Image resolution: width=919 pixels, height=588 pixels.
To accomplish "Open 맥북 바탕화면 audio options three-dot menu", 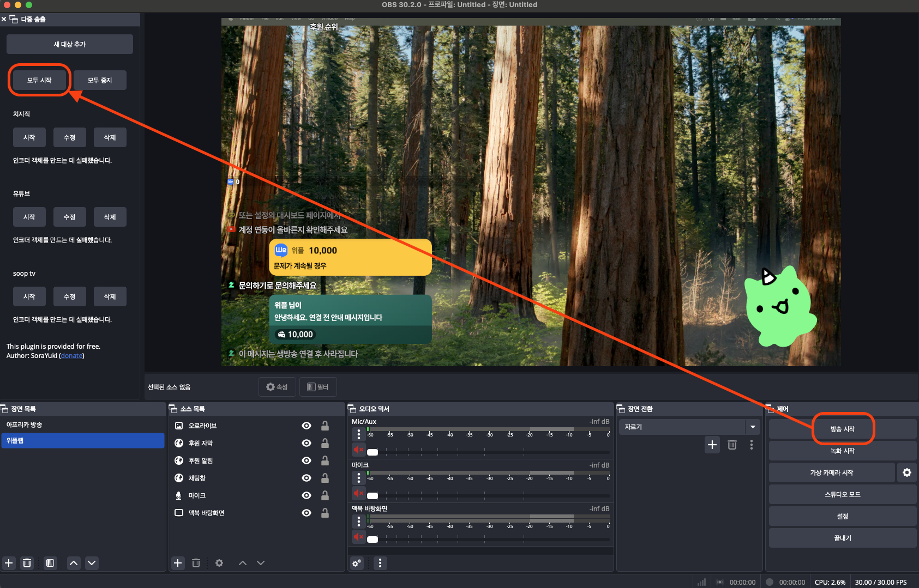I will (x=358, y=522).
